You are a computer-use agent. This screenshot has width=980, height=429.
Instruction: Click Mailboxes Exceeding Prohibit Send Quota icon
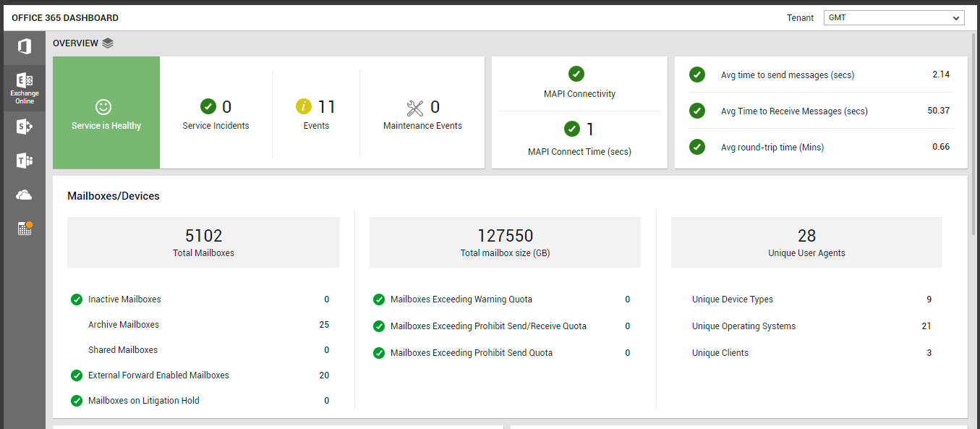coord(378,353)
